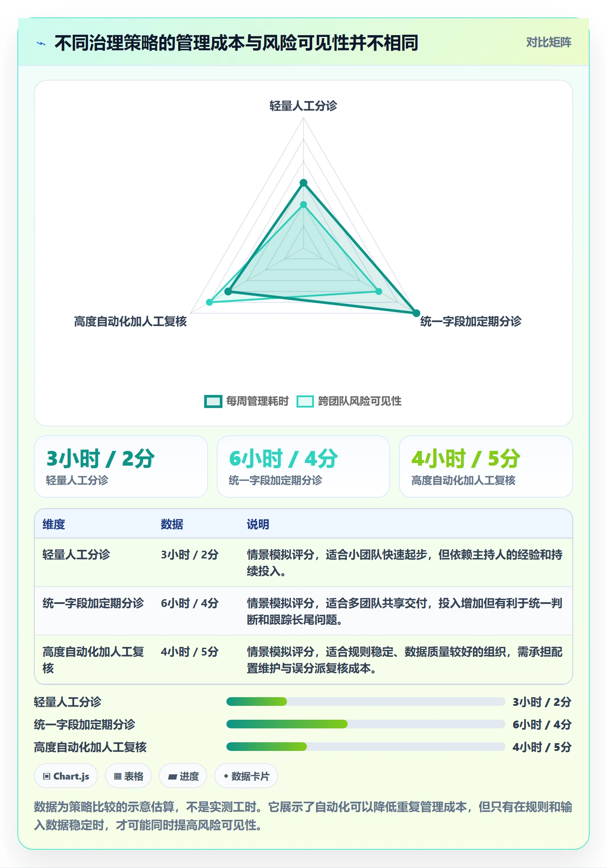
Task: Click the 统一字段加定期分诊 progress bar
Action: (366, 724)
